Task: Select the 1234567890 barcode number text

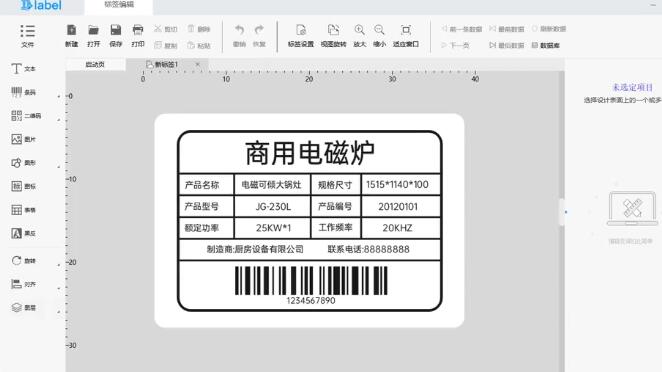Action: coord(311,301)
